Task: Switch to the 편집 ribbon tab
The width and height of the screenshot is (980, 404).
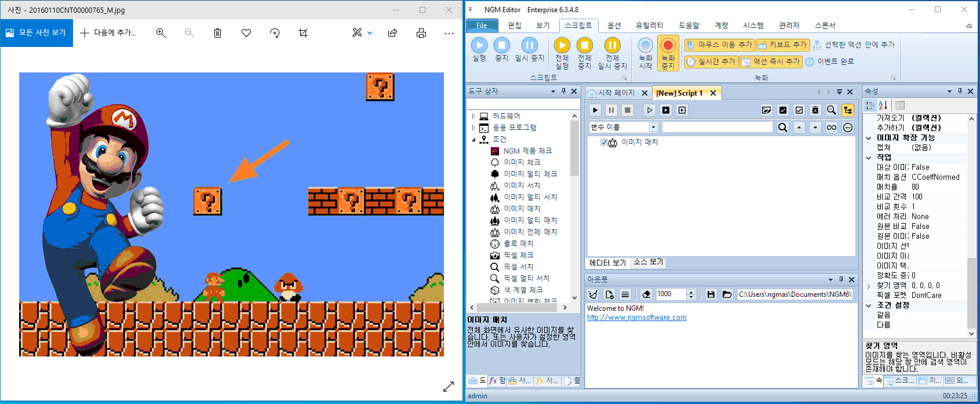Action: point(515,26)
